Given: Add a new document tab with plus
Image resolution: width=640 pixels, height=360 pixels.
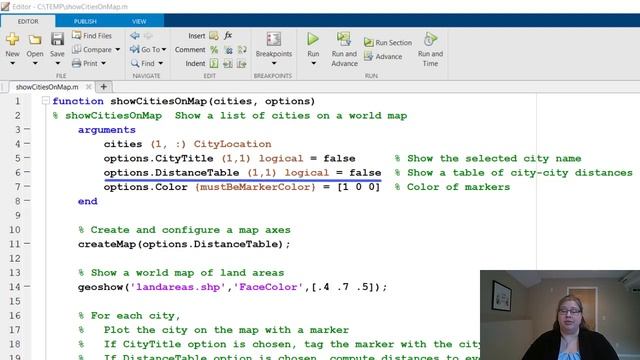Looking at the screenshot, I should 104,87.
